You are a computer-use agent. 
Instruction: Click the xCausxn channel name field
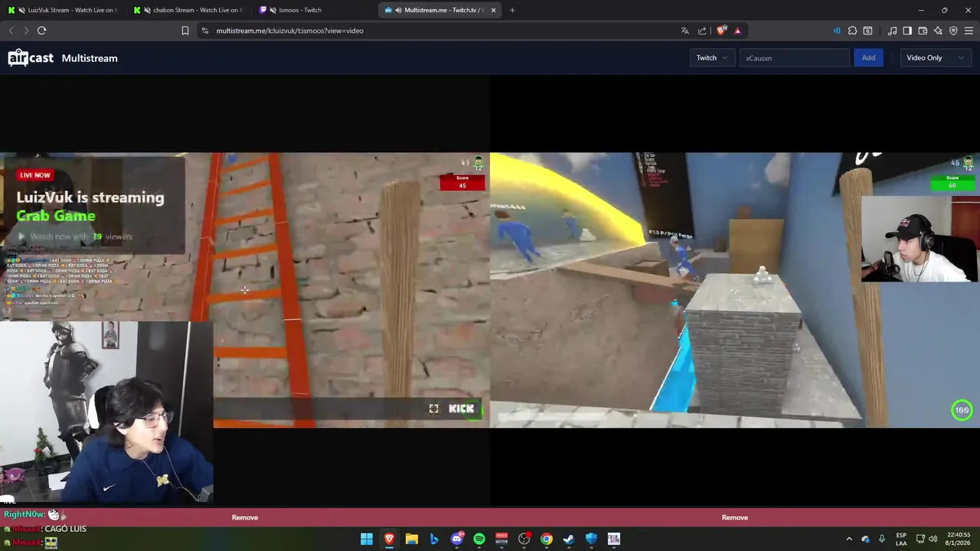[794, 57]
